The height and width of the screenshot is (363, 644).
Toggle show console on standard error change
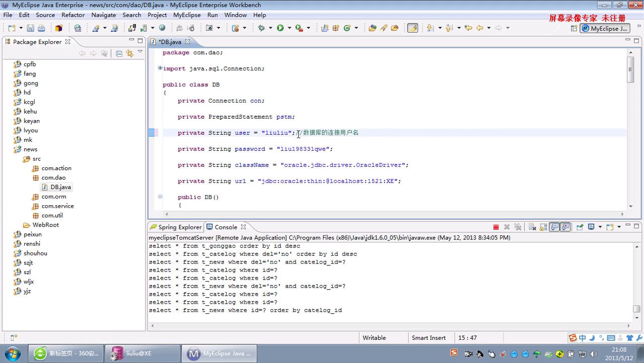tap(565, 227)
